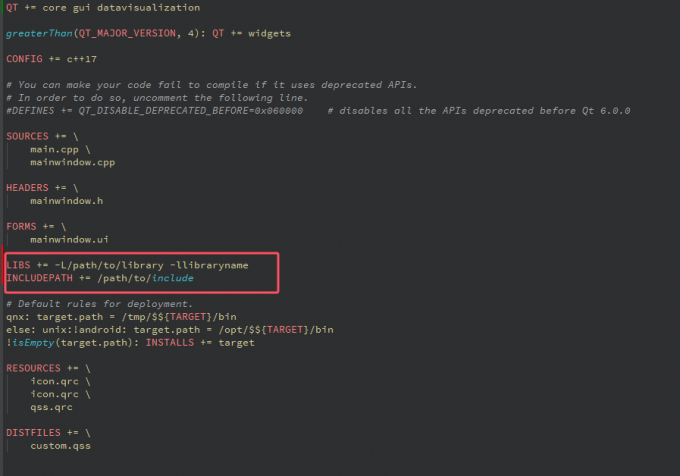This screenshot has width=680, height=476.
Task: Click the mainwindow.cpp source entry
Action: 66,161
